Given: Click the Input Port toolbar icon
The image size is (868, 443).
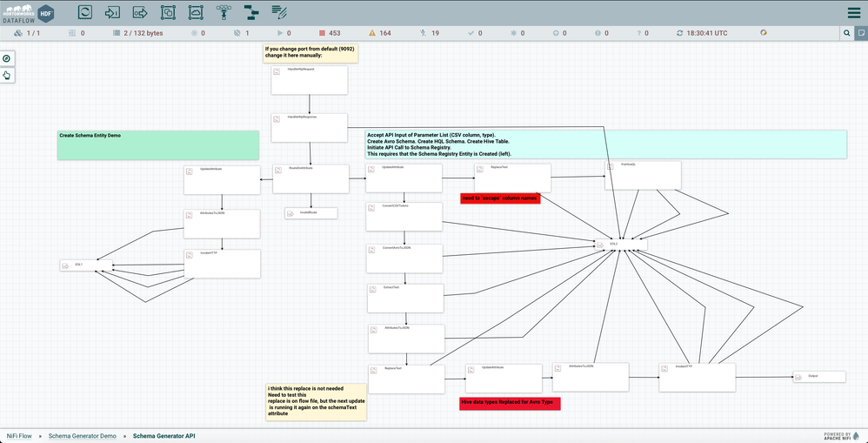Looking at the screenshot, I should click(x=112, y=12).
